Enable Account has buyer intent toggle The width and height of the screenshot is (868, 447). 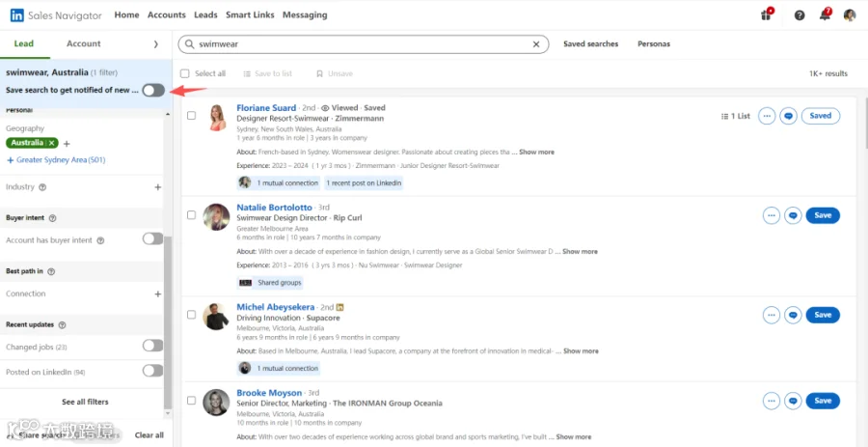pos(152,238)
